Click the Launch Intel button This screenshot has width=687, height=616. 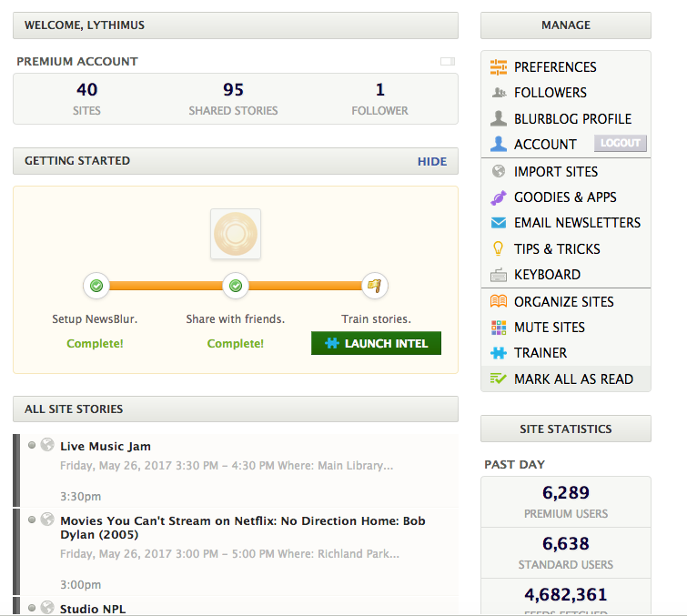click(x=376, y=343)
